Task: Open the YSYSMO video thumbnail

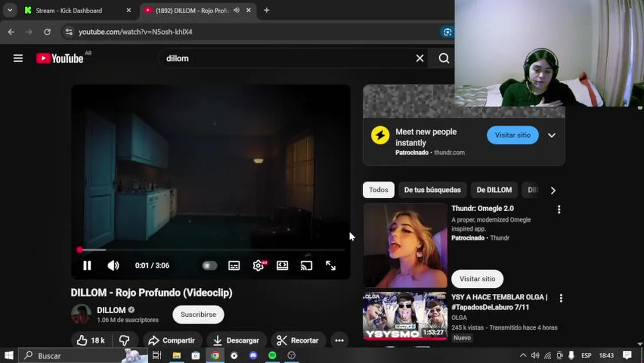Action: 405,316
